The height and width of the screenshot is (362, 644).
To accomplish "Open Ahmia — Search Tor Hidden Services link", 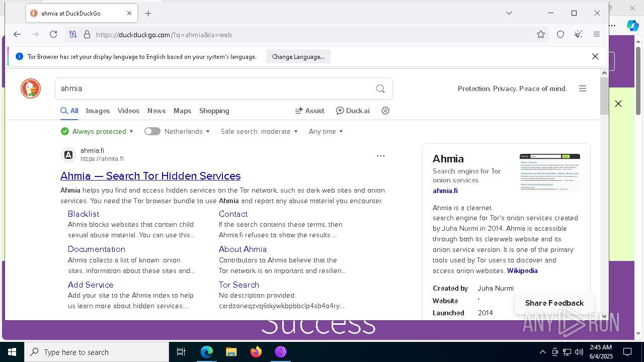I will (x=150, y=175).
